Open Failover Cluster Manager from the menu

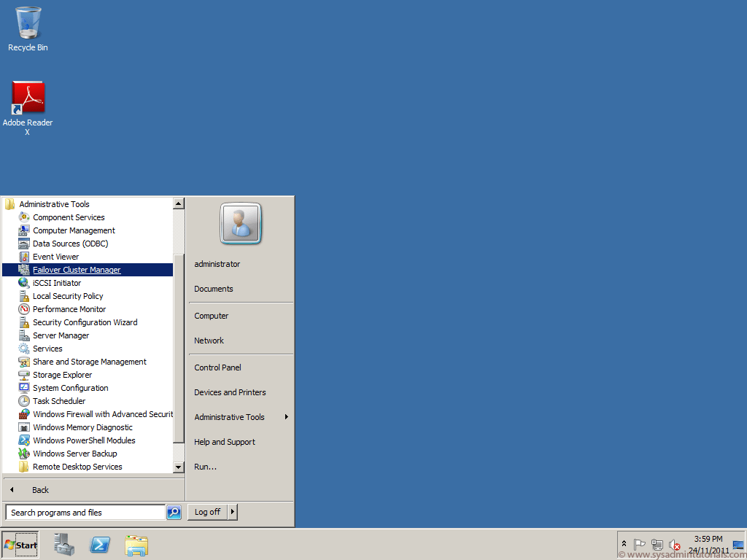pyautogui.click(x=77, y=270)
